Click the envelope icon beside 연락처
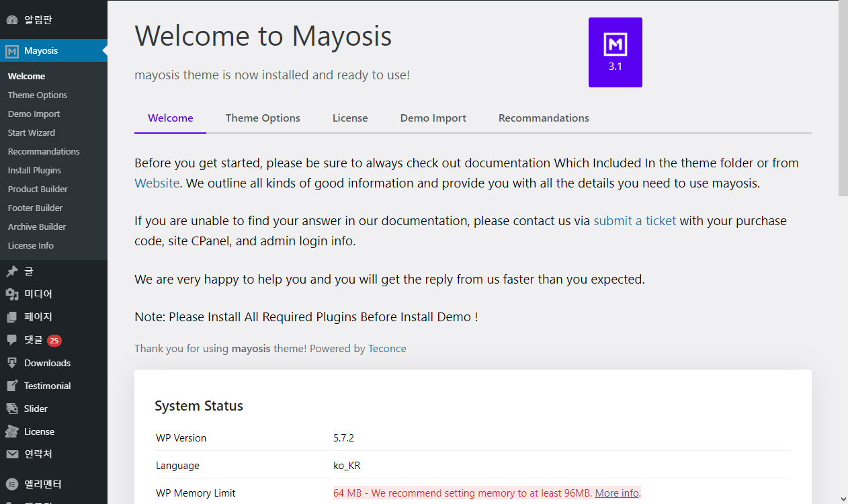Image resolution: width=848 pixels, height=504 pixels. point(11,454)
